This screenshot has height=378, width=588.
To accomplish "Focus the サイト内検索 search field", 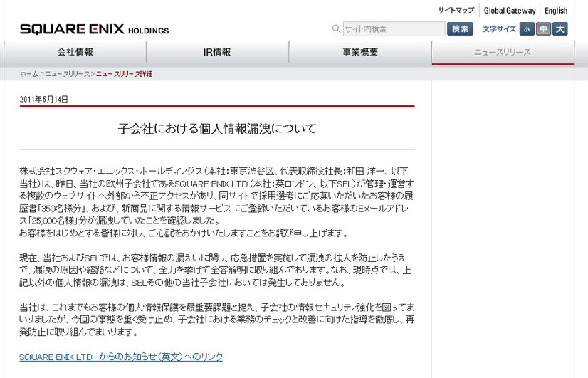I will point(394,29).
